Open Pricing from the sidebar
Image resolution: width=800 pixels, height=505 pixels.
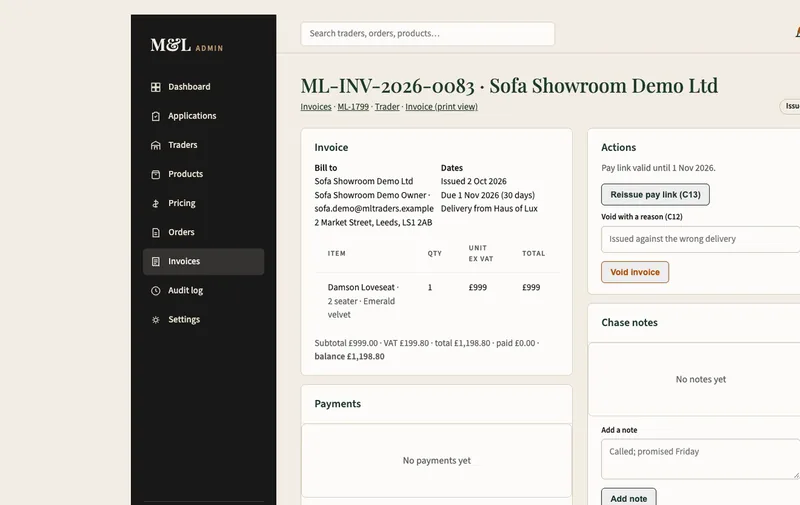(203, 204)
